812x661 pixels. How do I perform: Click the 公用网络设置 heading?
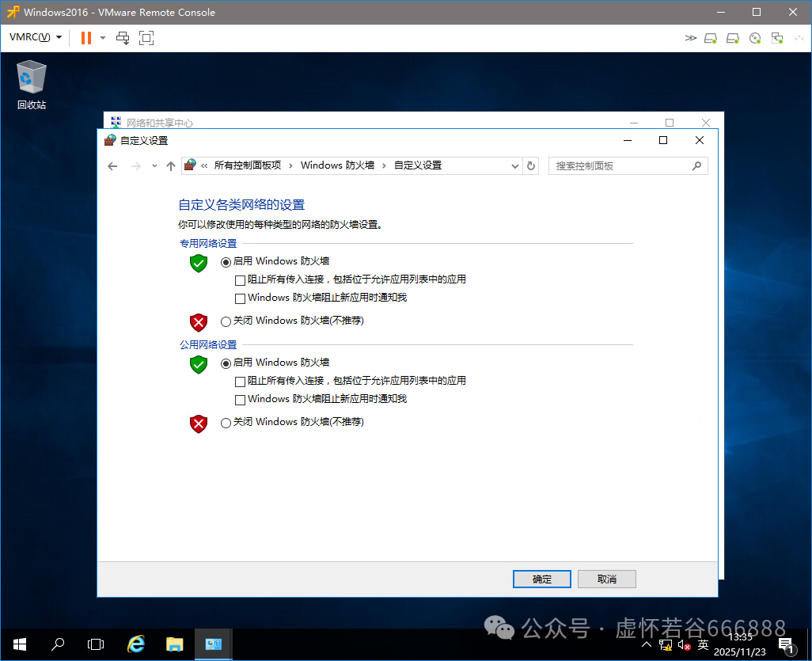coord(208,345)
